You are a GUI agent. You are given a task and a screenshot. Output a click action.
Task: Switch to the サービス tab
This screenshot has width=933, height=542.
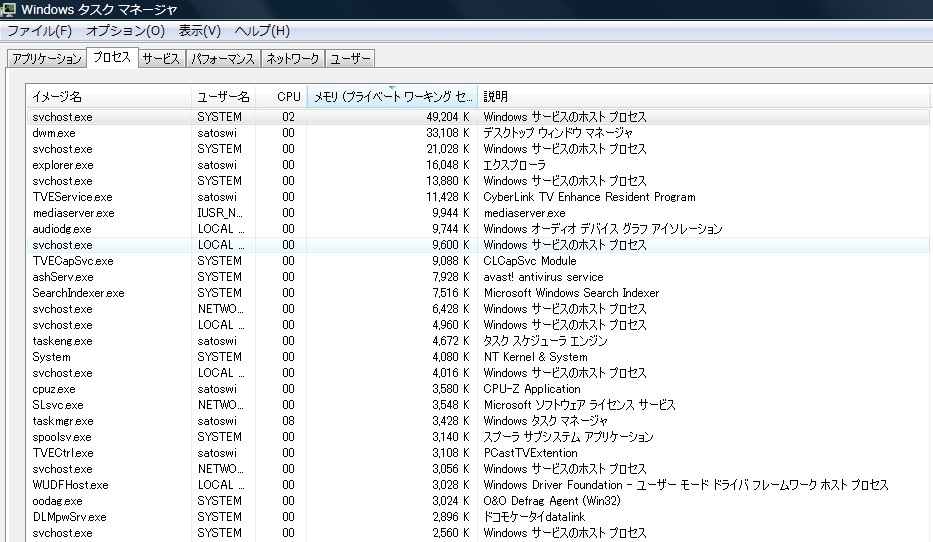pyautogui.click(x=161, y=58)
